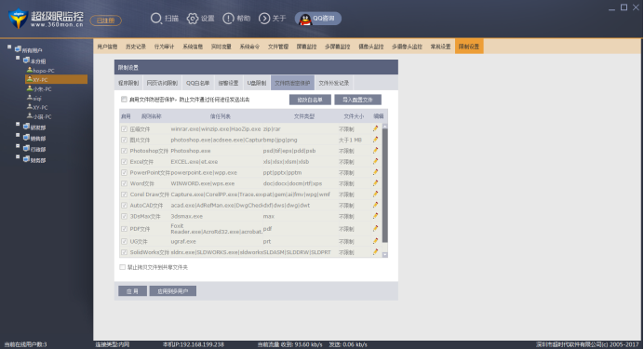The image size is (644, 349).
Task: Switch to 程序限制 sub-tab
Action: click(128, 83)
